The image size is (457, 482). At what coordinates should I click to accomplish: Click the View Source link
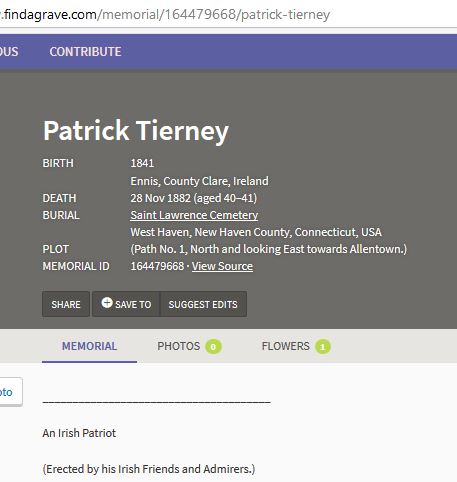coord(222,266)
